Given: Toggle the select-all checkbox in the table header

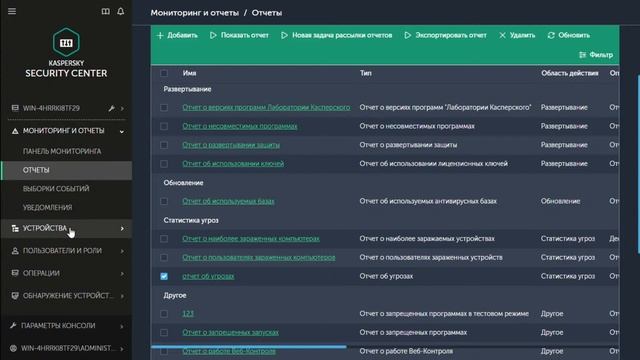Looking at the screenshot, I should (x=164, y=73).
